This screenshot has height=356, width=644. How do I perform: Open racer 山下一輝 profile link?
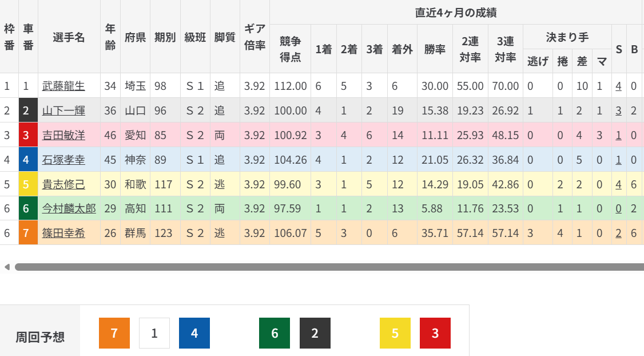[x=63, y=111]
